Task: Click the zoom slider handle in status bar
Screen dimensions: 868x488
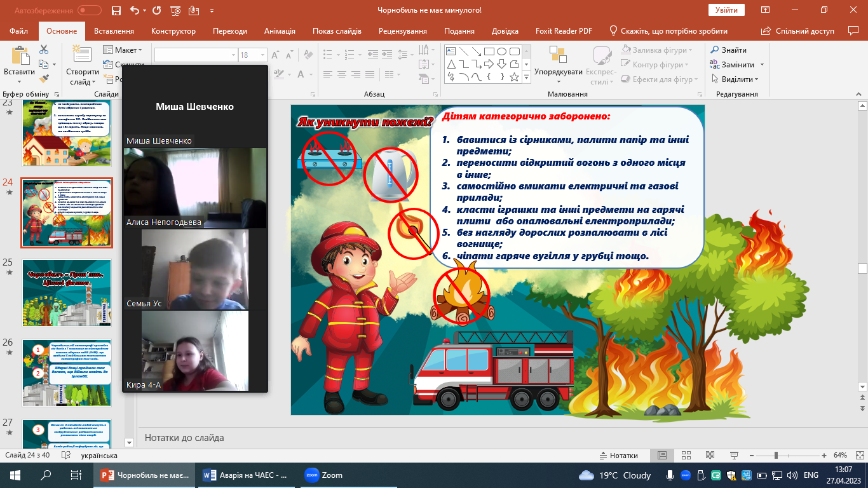Action: (776, 456)
